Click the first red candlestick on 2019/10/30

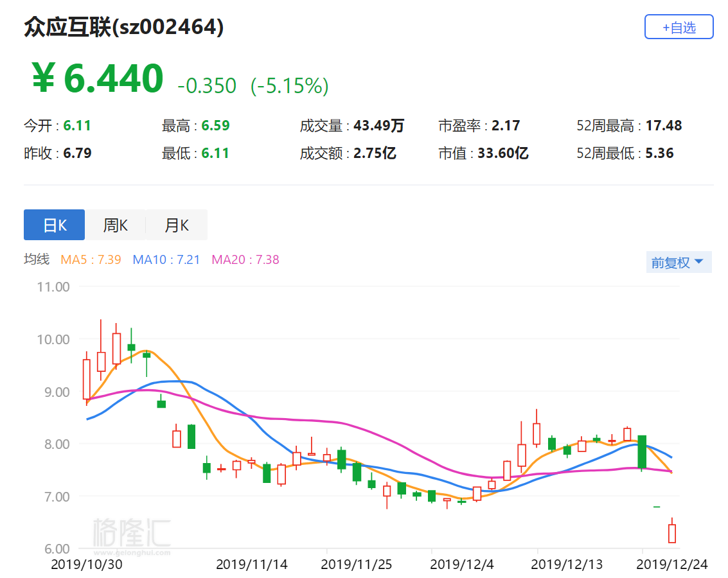click(x=86, y=379)
